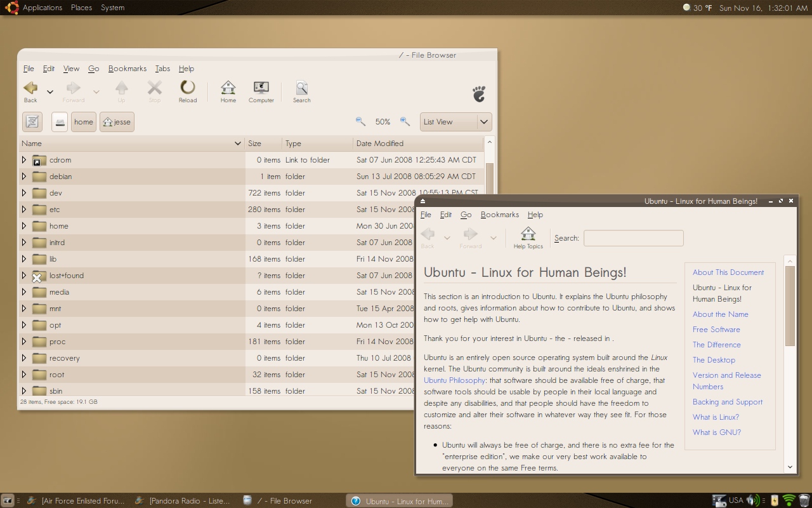Sort by Name column header
Image resolution: width=812 pixels, height=508 pixels.
(132, 144)
